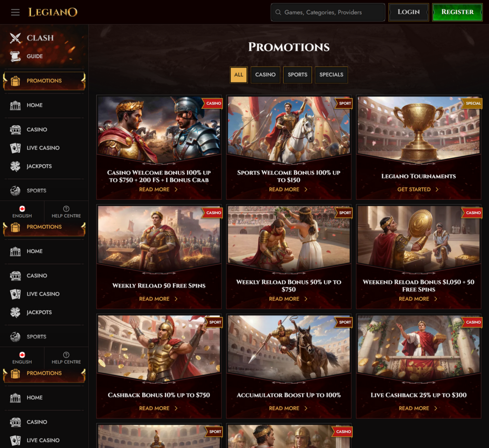
Task: Click arrow beside Weekly Reload 50 Free Spins Read More
Action: pos(176,299)
